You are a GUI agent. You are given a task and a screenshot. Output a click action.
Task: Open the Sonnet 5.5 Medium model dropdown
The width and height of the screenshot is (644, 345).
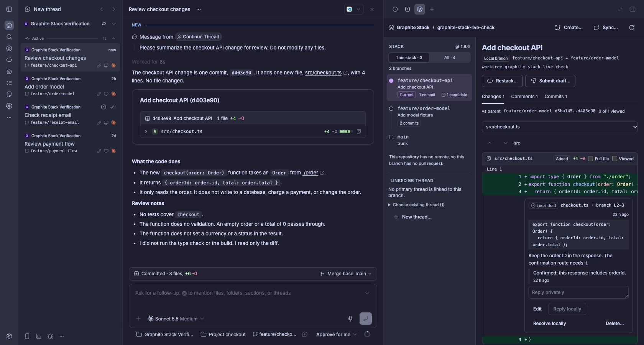[176, 319]
